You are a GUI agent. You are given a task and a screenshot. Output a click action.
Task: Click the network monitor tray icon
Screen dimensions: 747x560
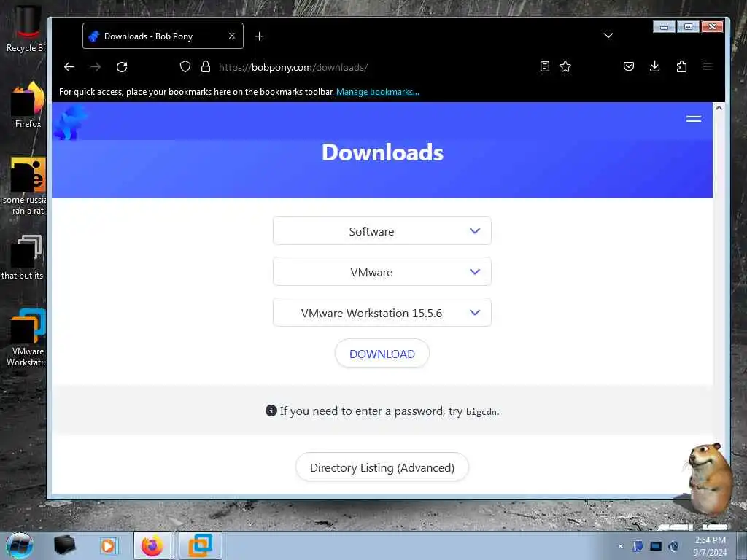click(656, 546)
